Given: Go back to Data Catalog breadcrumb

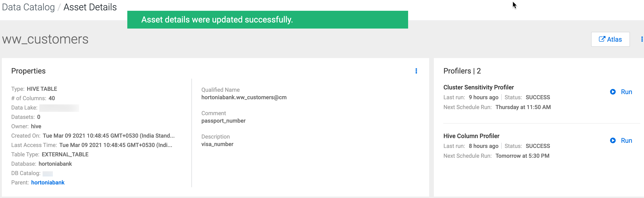Looking at the screenshot, I should (x=28, y=7).
